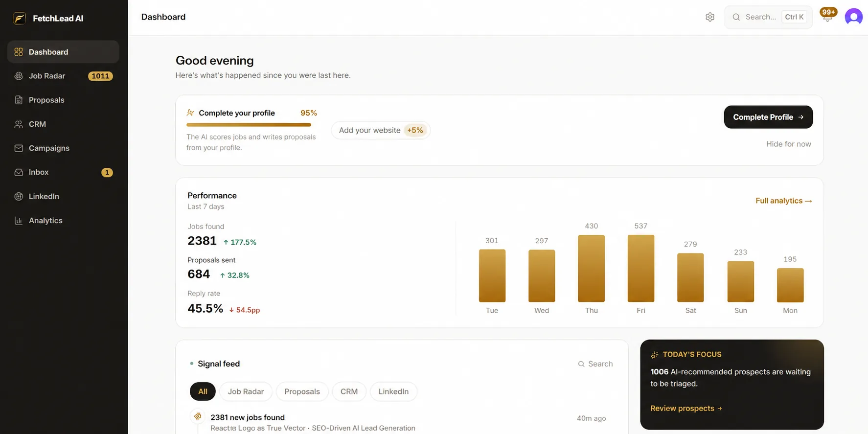The height and width of the screenshot is (434, 868).
Task: Click the Fri bar labeled 537
Action: [640, 268]
